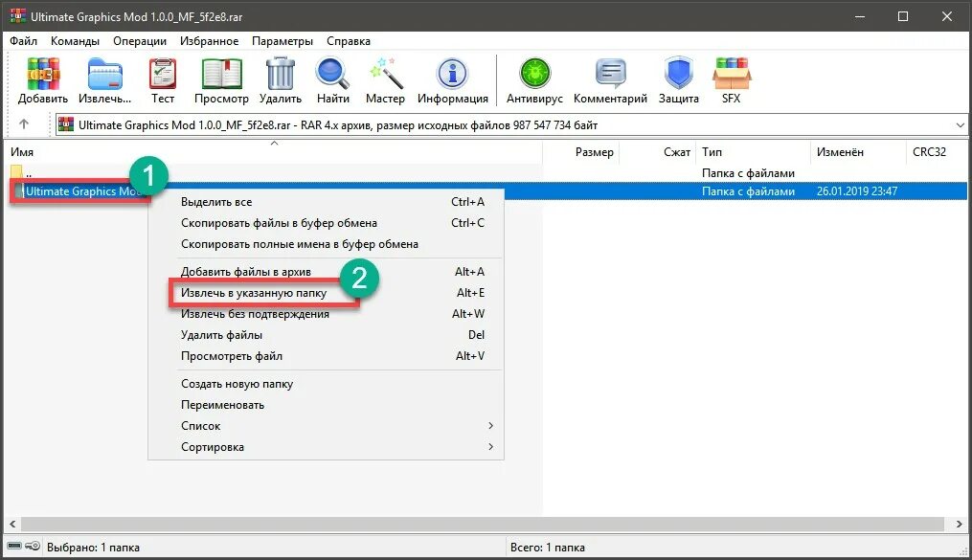Sort by the Тип column header
972x560 pixels.
pyautogui.click(x=754, y=152)
